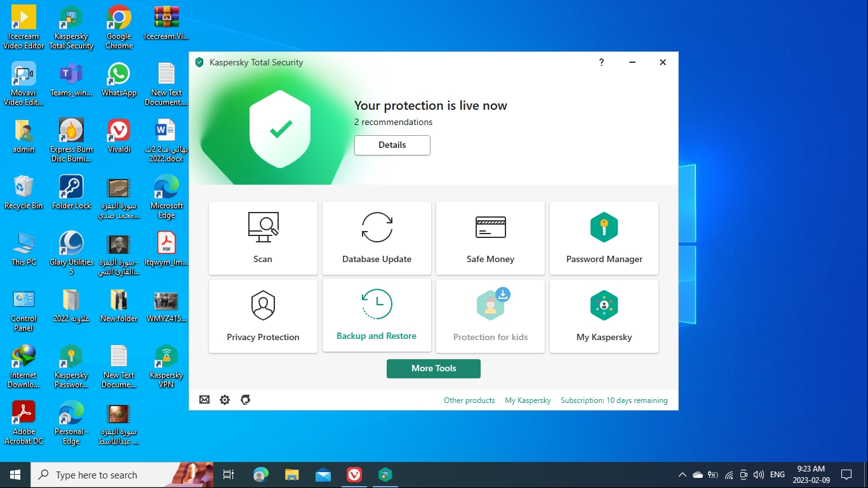
Task: Select Microsoft Edge desktop icon
Action: (x=166, y=197)
